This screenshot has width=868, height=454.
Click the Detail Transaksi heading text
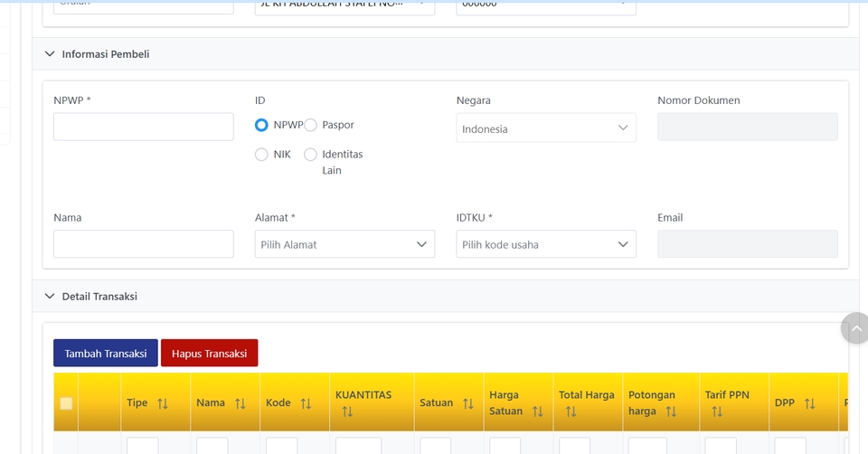[99, 297]
